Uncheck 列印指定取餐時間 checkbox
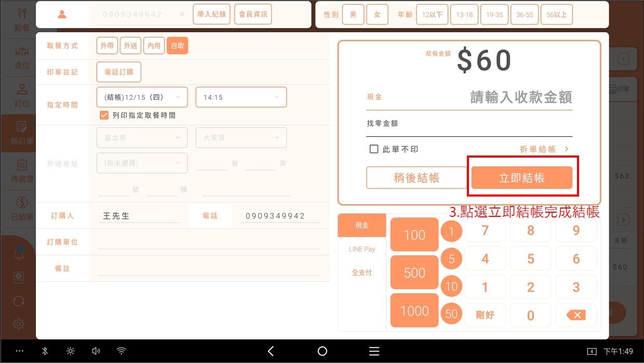 (104, 115)
